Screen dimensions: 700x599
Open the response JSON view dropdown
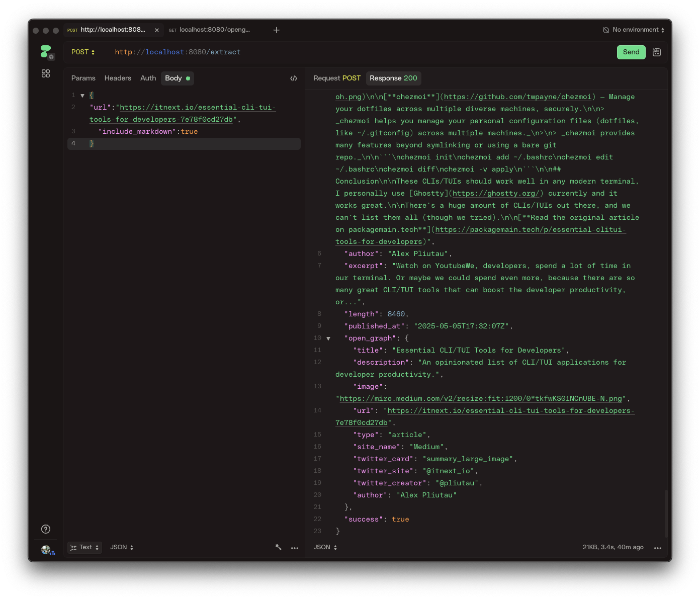click(x=325, y=547)
